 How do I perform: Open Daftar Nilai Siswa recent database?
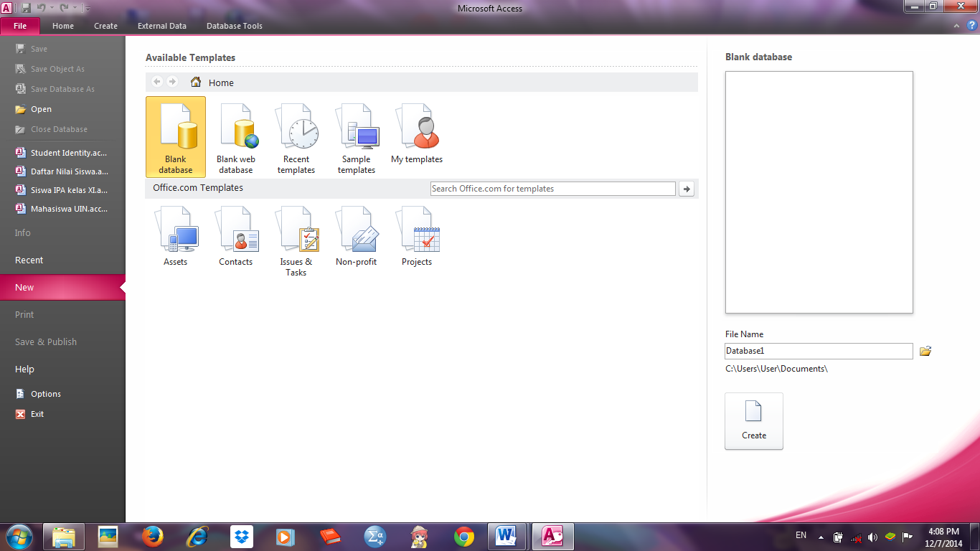click(62, 171)
